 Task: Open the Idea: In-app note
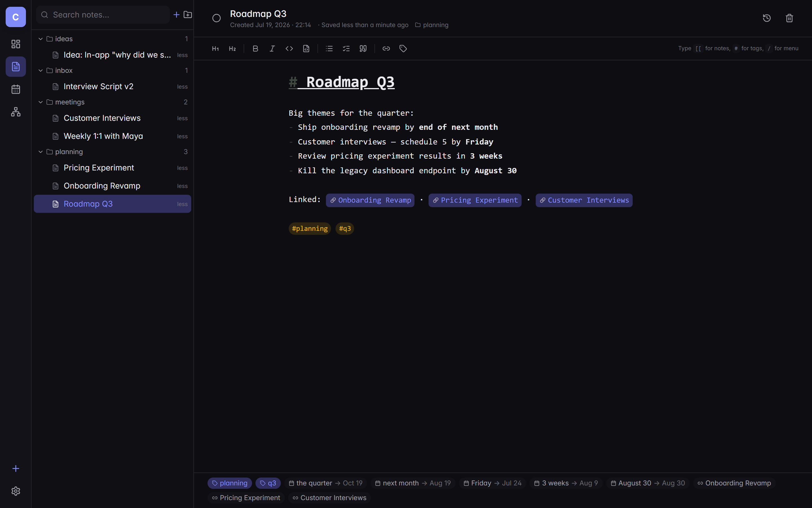click(112, 55)
